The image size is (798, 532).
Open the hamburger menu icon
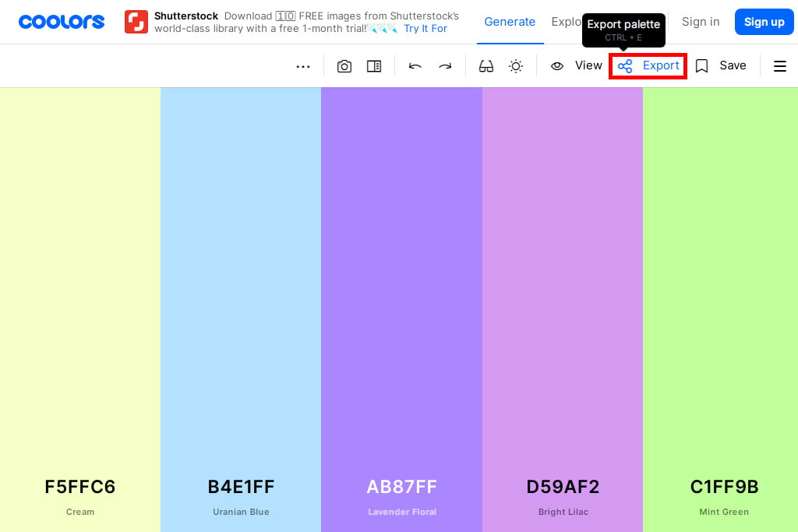pos(779,66)
